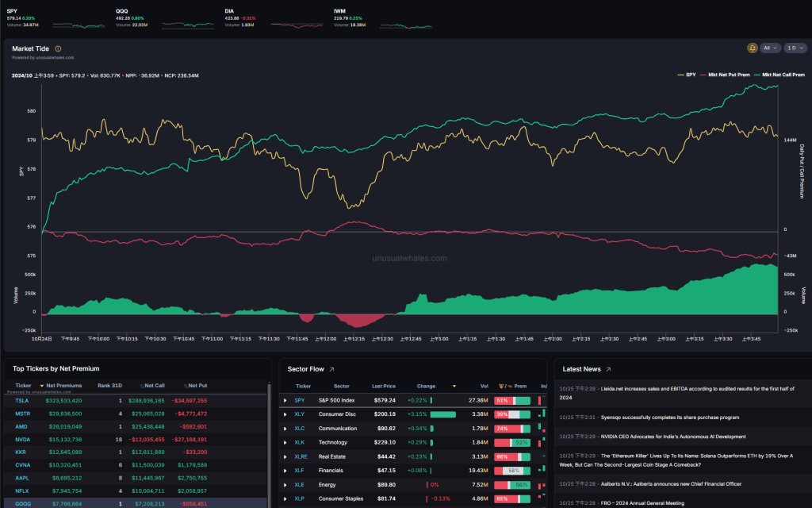The image size is (812, 508).
Task: Toggle Mkt Net Put Prem legend series
Action: (726, 74)
